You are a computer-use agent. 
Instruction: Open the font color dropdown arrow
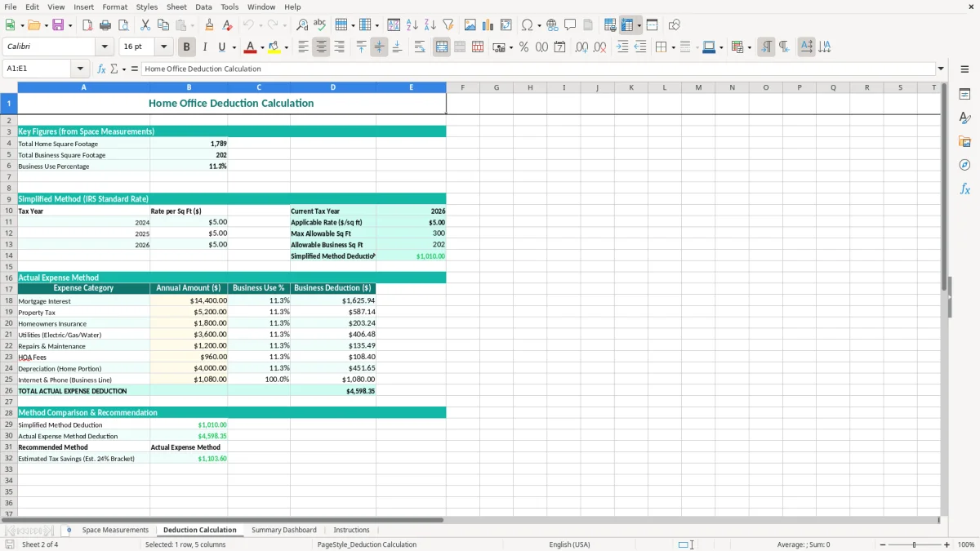[262, 47]
